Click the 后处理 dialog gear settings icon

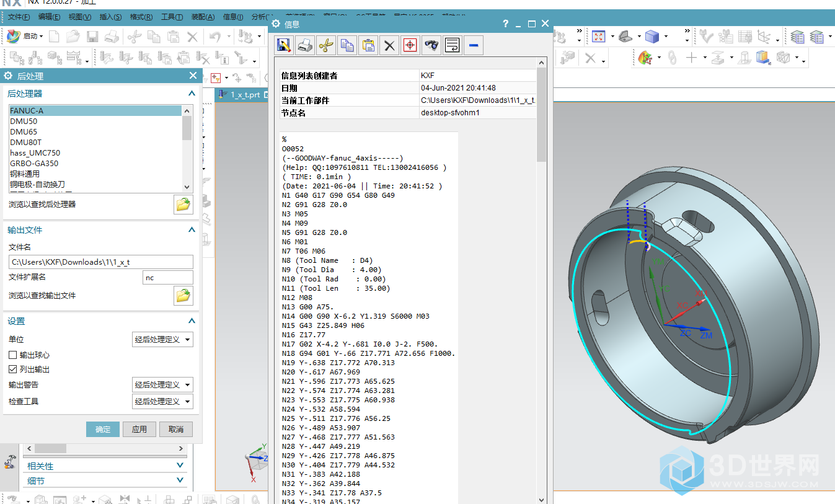(x=8, y=76)
